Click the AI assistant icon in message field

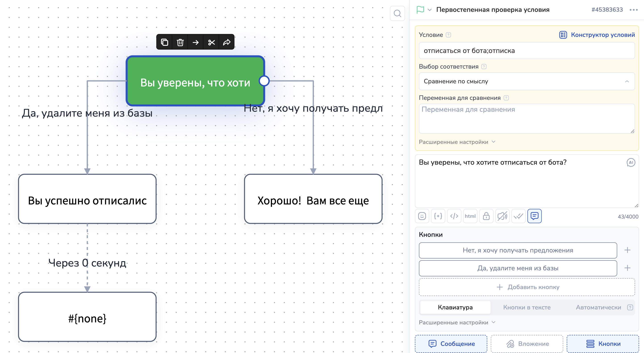tap(631, 162)
